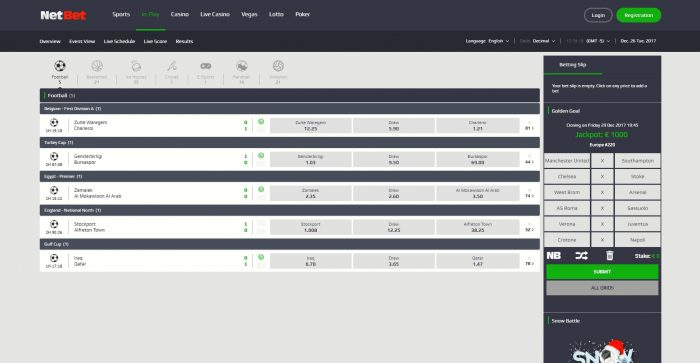This screenshot has width=700, height=363.
Task: Open the In Play menu
Action: 150,14
